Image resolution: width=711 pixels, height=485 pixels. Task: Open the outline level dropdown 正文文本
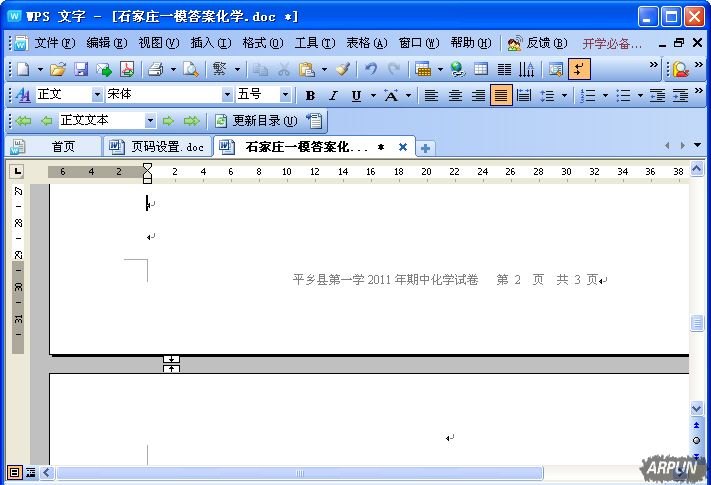(150, 121)
